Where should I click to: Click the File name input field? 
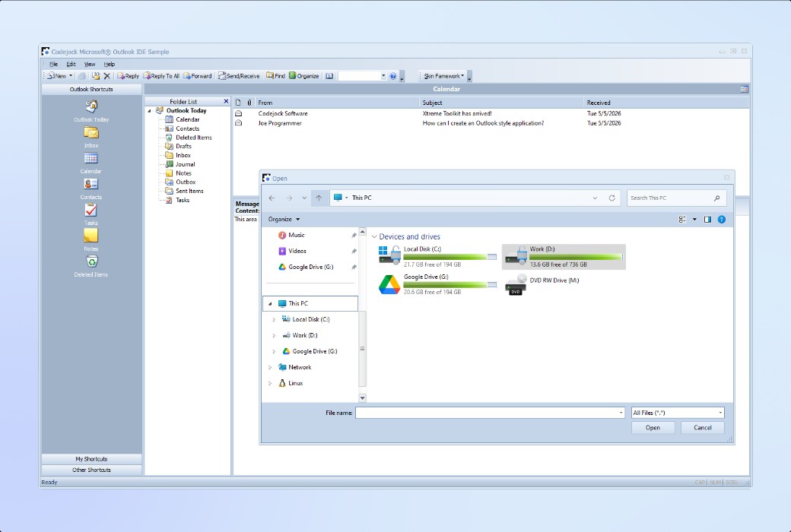[490, 413]
